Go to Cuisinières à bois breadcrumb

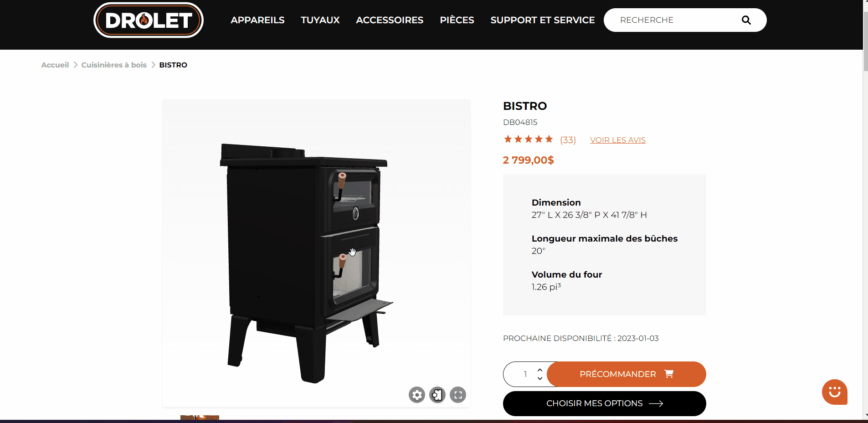tap(114, 65)
